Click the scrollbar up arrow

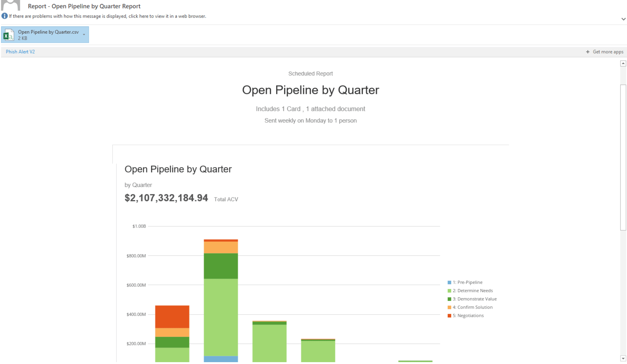pyautogui.click(x=623, y=64)
